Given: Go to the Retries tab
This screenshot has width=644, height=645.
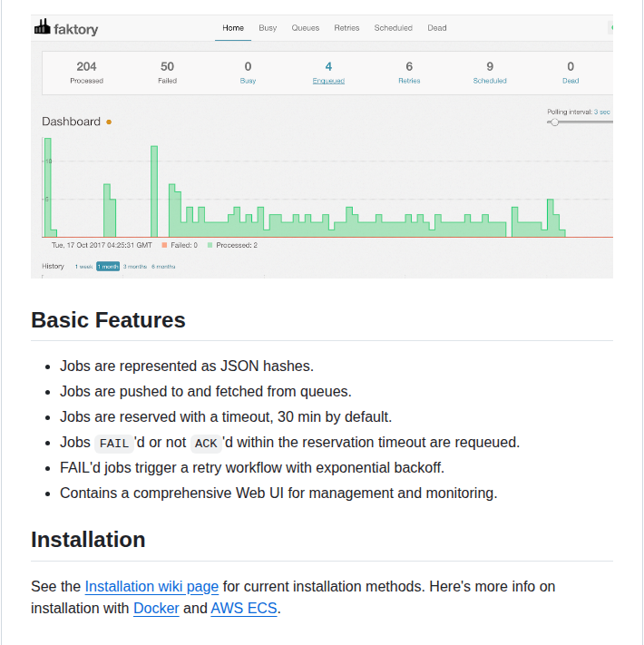Looking at the screenshot, I should (x=346, y=28).
